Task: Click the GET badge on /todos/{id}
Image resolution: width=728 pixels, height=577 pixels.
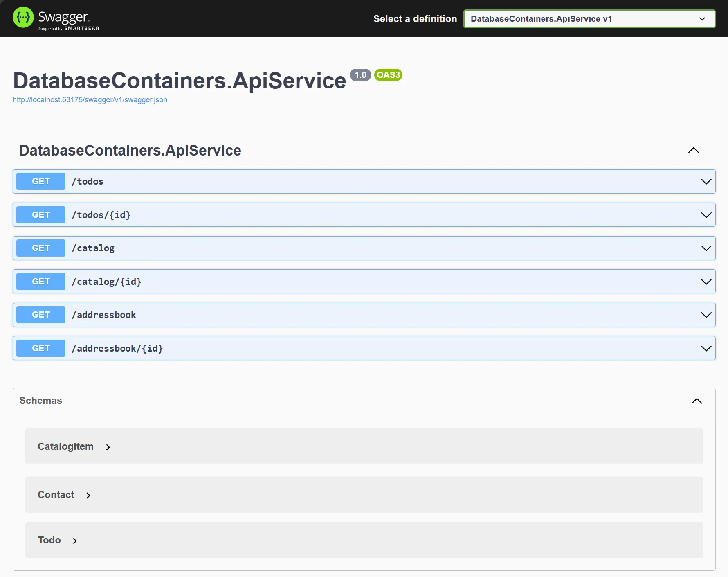Action: pyautogui.click(x=40, y=214)
